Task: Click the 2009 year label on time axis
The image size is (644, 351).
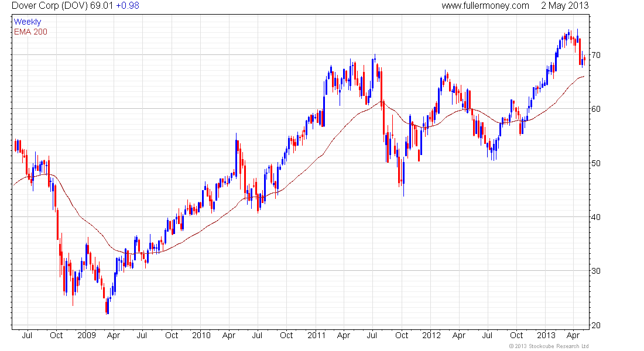Action: tap(86, 335)
